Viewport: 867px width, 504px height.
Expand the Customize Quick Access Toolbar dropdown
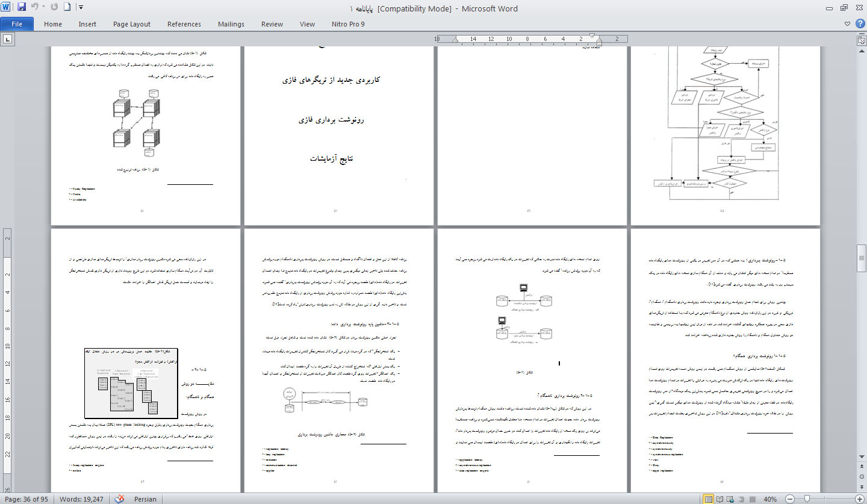tap(81, 8)
